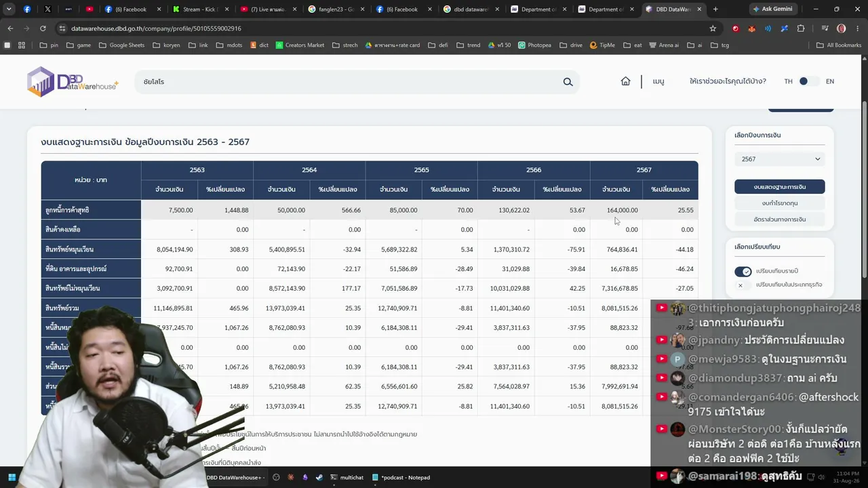Open the 'koryen' bookmark folder
The height and width of the screenshot is (488, 868).
point(165,45)
